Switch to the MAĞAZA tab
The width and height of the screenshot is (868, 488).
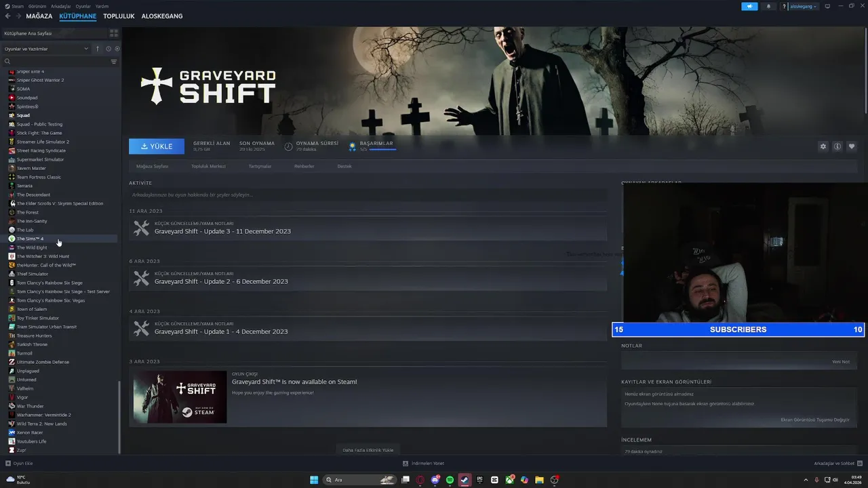pyautogui.click(x=39, y=16)
